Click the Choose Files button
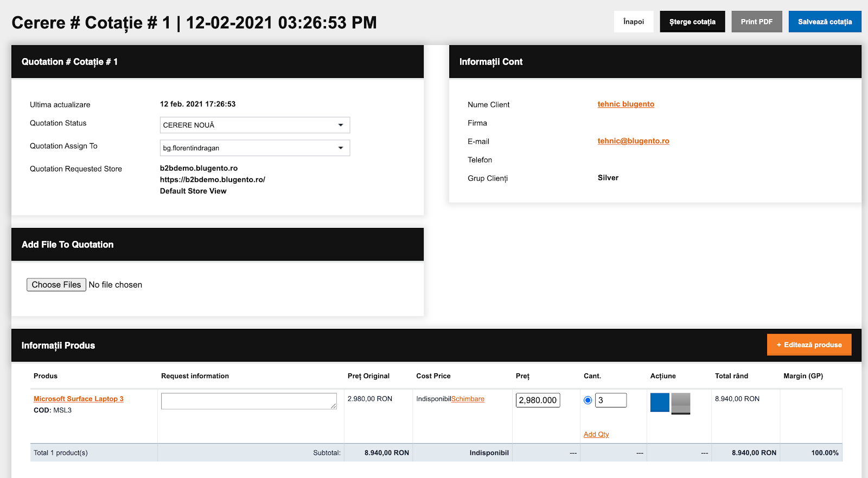The height and width of the screenshot is (478, 868). (56, 285)
